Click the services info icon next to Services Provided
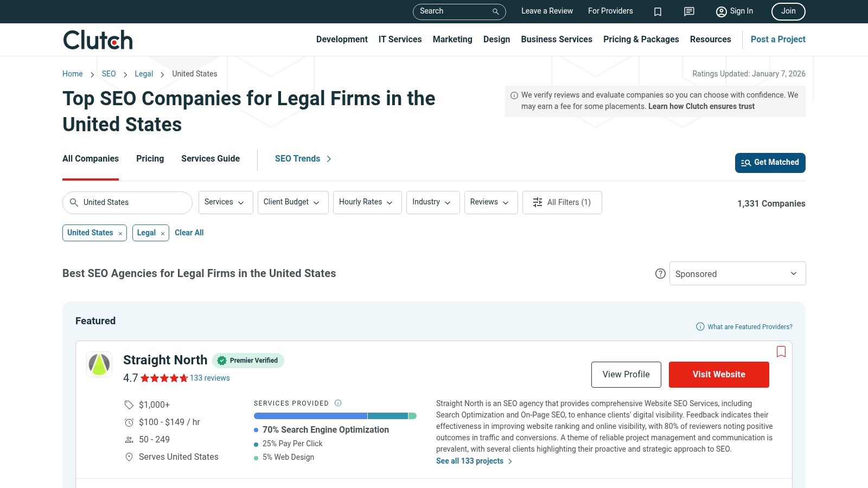The height and width of the screenshot is (488, 868). [337, 403]
